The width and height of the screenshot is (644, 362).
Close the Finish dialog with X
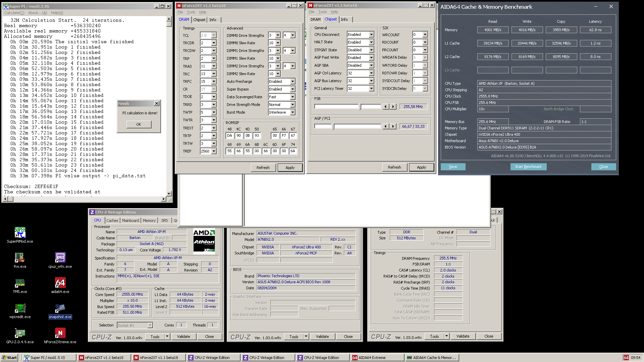[x=156, y=104]
